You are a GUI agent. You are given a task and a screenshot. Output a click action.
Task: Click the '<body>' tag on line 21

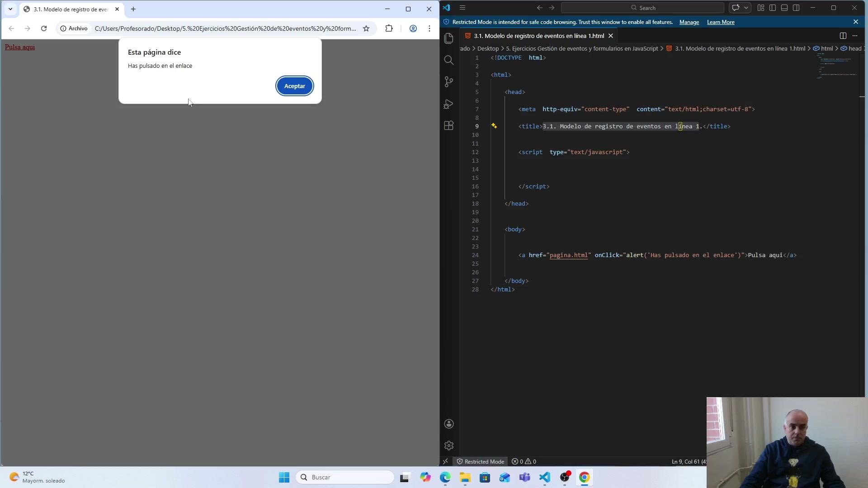click(515, 230)
